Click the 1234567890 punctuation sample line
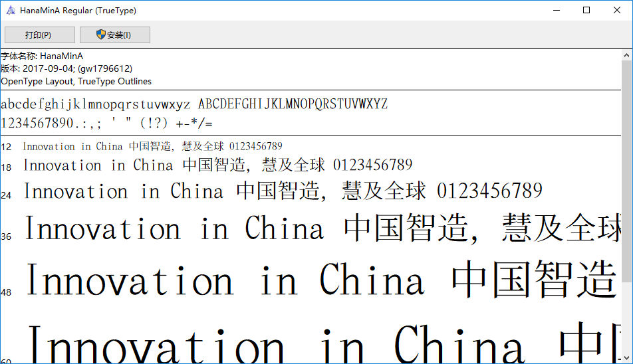633x364 pixels. coord(106,122)
